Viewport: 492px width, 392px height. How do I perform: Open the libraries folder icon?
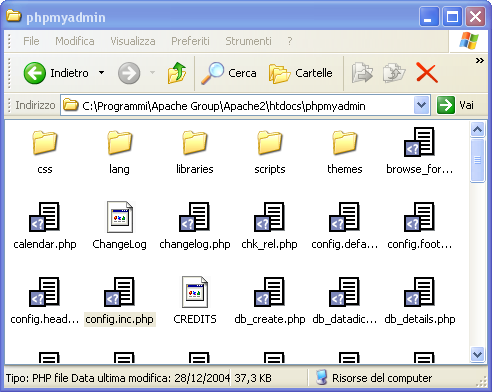click(195, 143)
